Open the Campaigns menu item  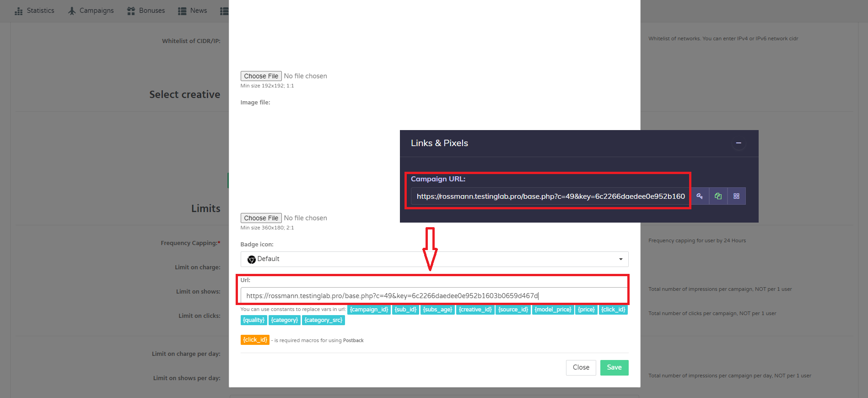pos(96,11)
